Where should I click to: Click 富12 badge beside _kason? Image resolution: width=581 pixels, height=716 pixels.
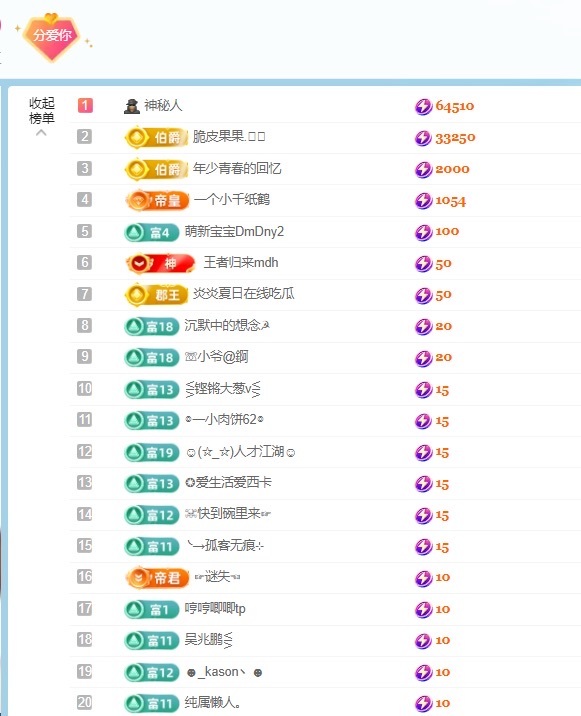click(x=152, y=672)
